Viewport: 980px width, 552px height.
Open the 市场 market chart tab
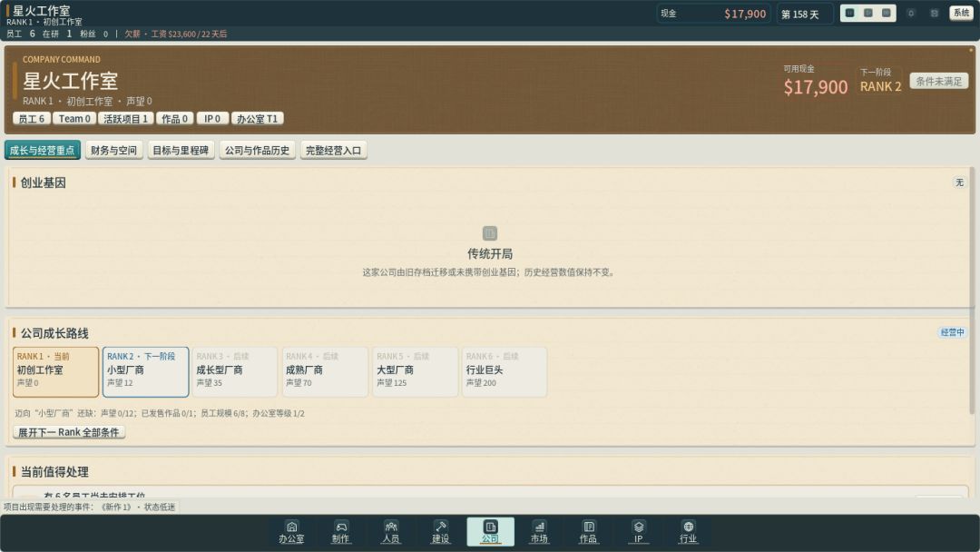539,531
